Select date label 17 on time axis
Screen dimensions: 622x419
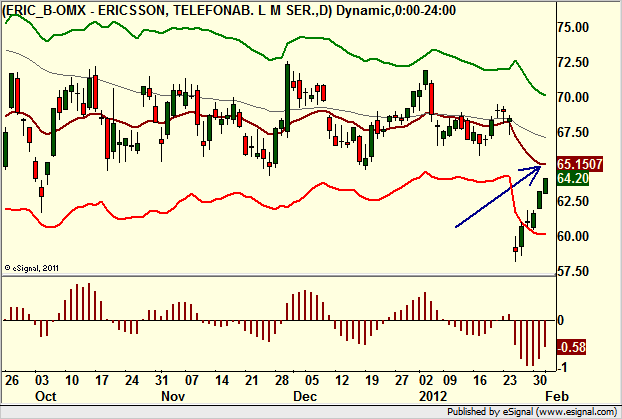[102, 381]
